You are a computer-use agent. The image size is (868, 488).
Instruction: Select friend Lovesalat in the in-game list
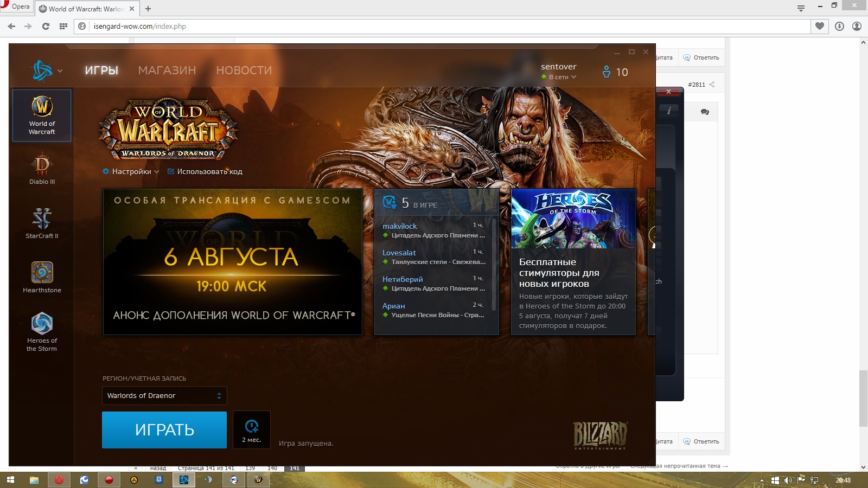(434, 257)
